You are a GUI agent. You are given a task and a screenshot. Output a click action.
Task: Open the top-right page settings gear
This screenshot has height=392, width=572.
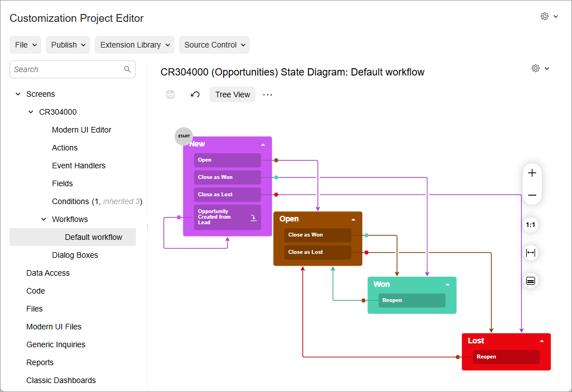point(544,16)
